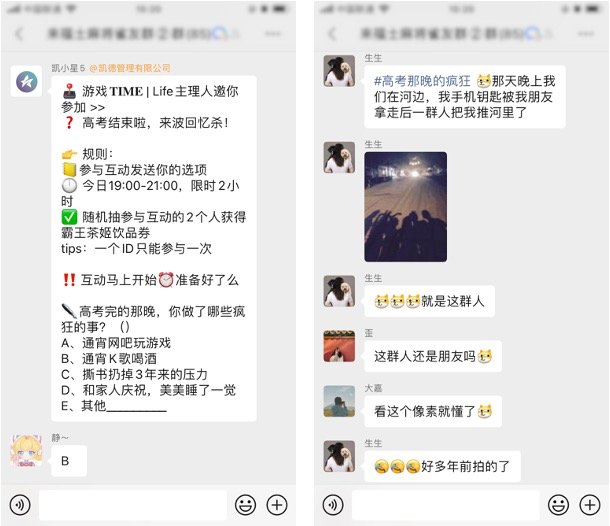Go back using left chat's back arrow
This screenshot has width=610, height=526.
pos(19,34)
